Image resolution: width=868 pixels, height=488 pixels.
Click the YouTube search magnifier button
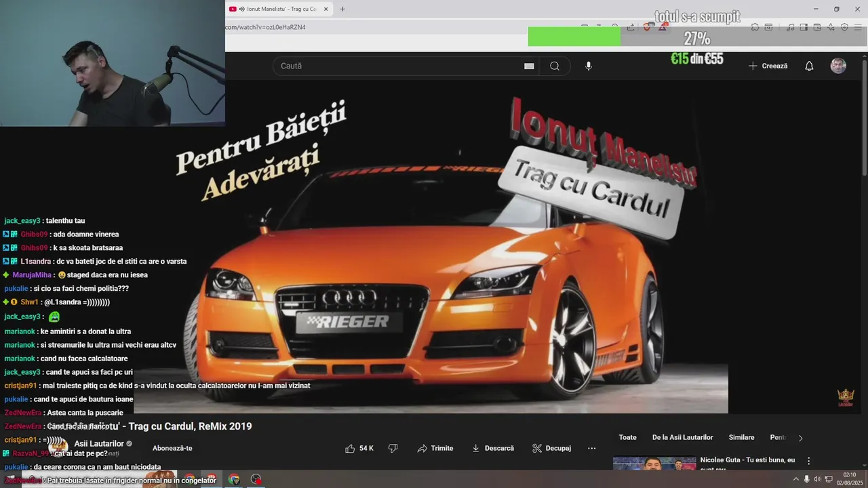555,66
